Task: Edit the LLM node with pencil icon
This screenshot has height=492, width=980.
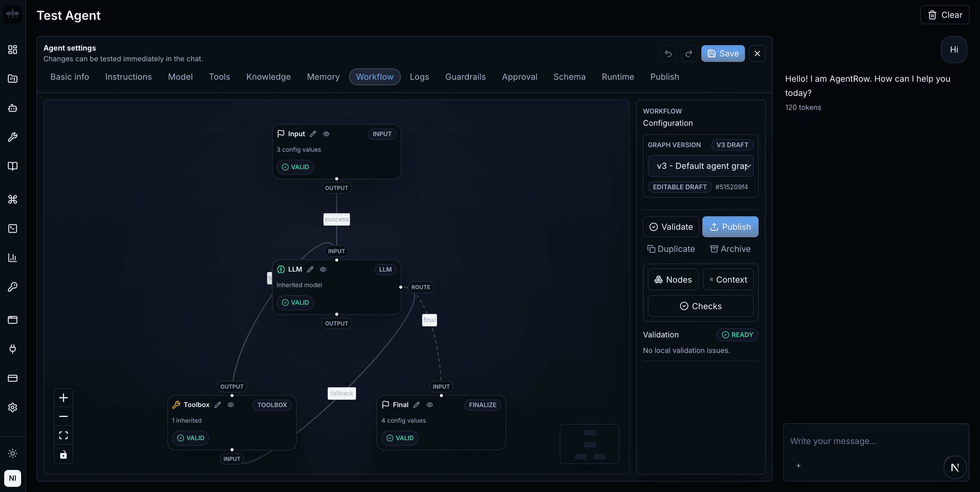Action: (x=310, y=269)
